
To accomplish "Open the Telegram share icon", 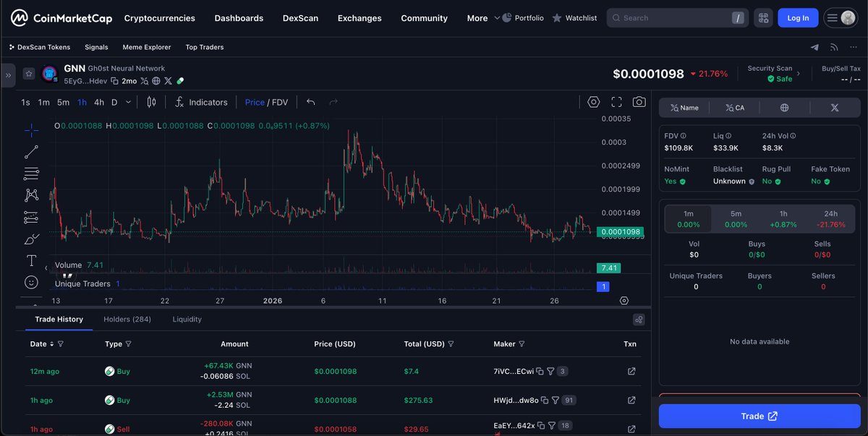I will coord(815,47).
